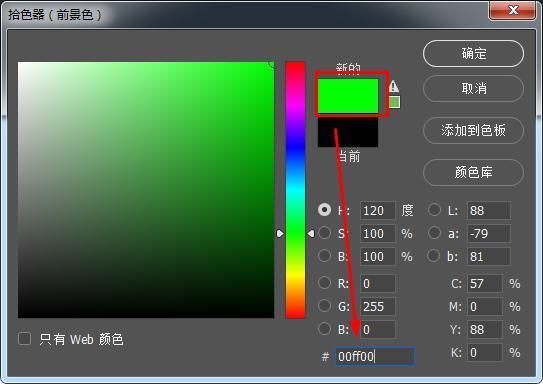Screen dimensions: 543x384
Task: Click the vertical hue spectrum slider
Action: coord(295,190)
